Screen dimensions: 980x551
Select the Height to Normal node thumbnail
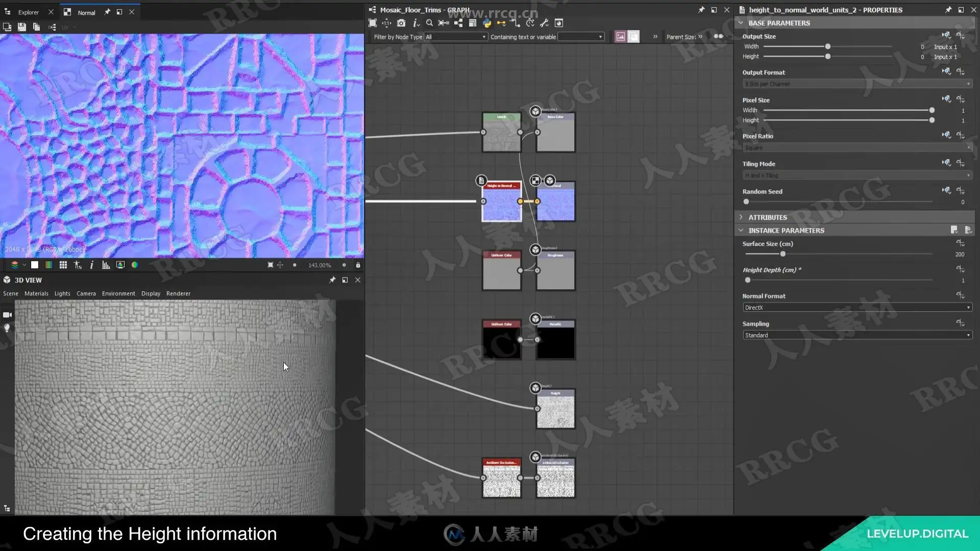pyautogui.click(x=501, y=205)
